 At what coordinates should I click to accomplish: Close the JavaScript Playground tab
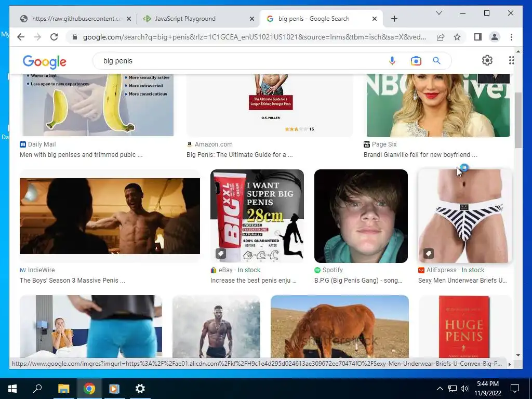252,19
